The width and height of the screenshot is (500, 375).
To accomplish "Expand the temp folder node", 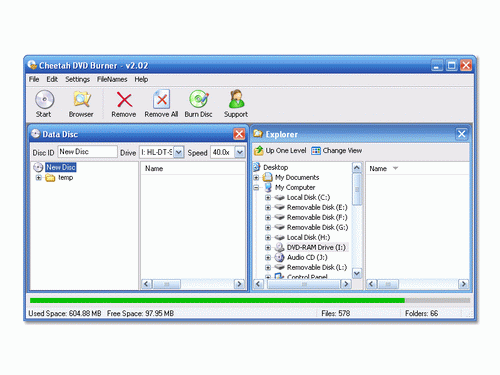I will click(39, 178).
